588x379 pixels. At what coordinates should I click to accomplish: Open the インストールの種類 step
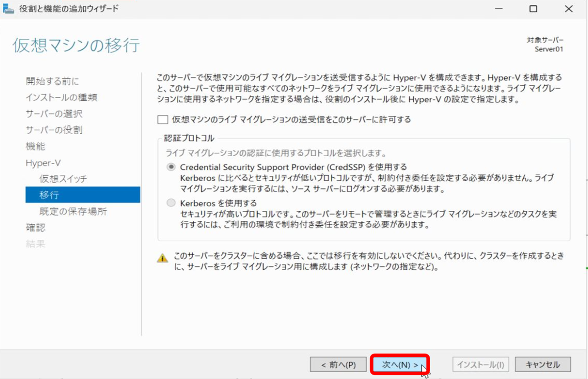coord(61,97)
